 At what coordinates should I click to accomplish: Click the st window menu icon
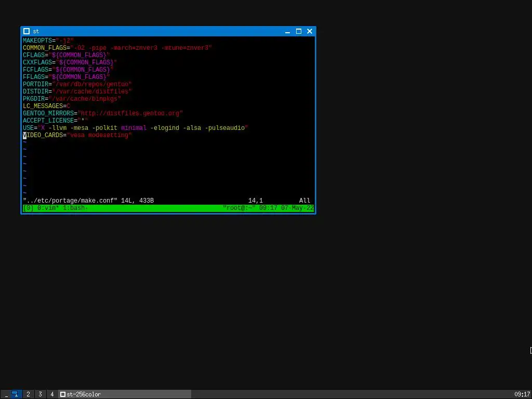[26, 31]
